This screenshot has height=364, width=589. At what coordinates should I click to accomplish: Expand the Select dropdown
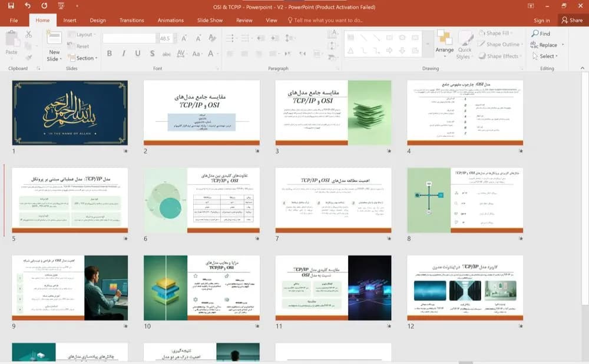pos(545,56)
